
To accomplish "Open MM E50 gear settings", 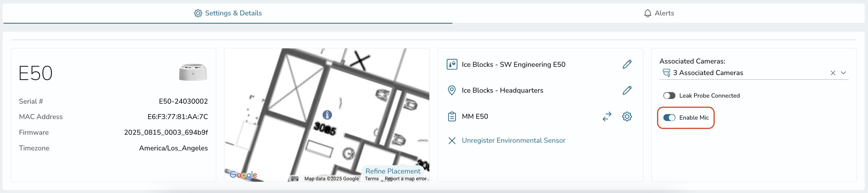I will (x=627, y=116).
